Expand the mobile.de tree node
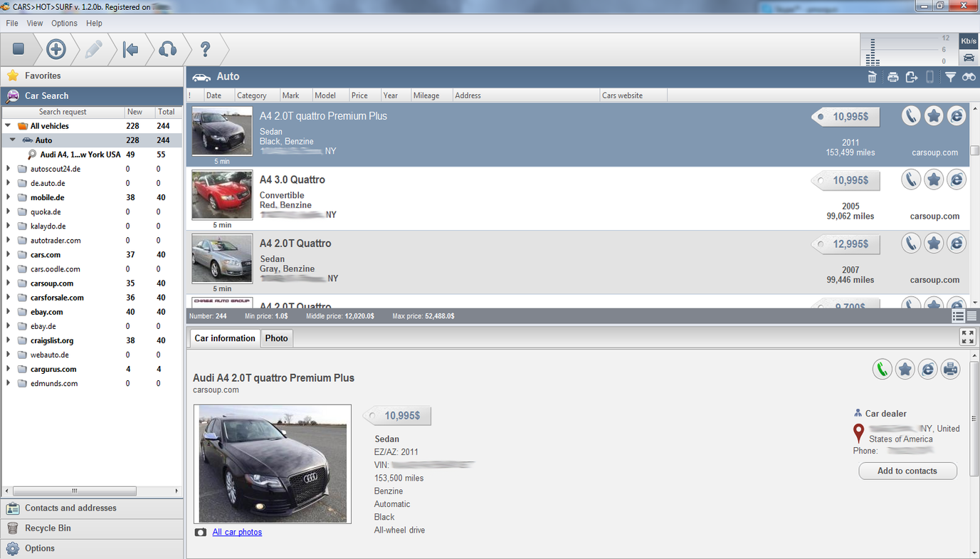The image size is (980, 559). [x=8, y=197]
